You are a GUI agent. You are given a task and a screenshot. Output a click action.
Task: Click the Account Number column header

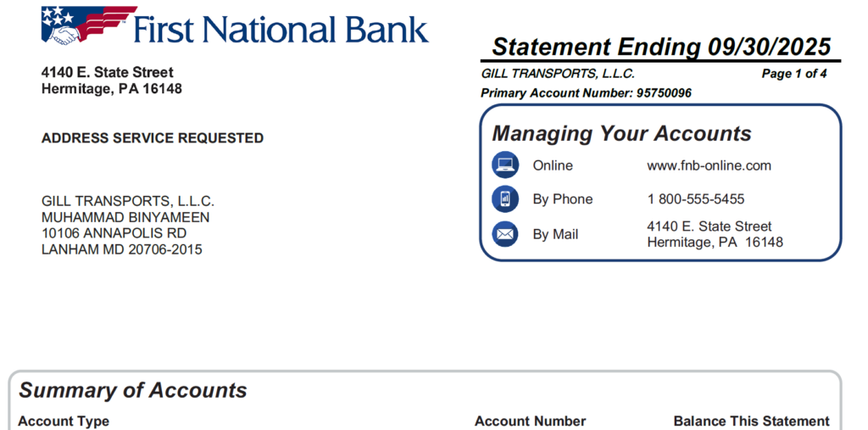[530, 421]
